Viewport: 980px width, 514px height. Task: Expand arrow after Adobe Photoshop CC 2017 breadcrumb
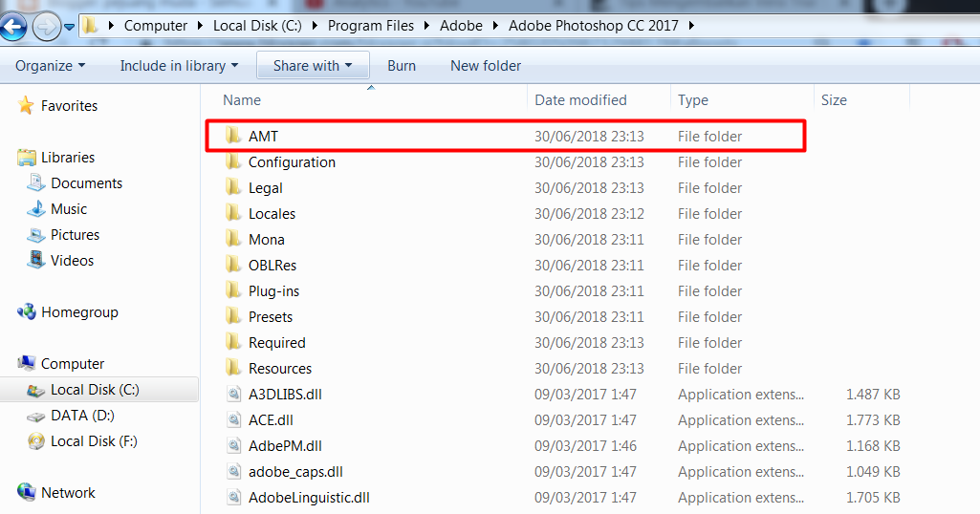tap(691, 26)
